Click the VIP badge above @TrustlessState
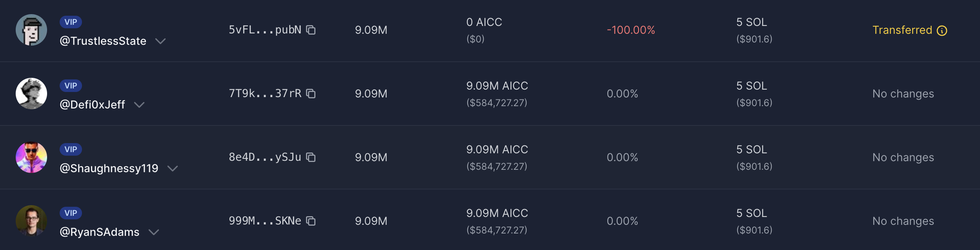The width and height of the screenshot is (980, 250). [x=71, y=22]
